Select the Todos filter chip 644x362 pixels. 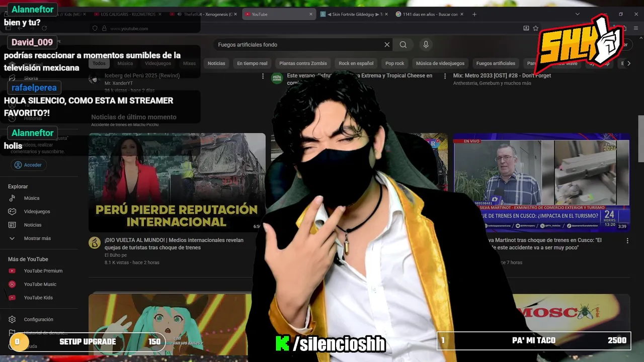(99, 63)
